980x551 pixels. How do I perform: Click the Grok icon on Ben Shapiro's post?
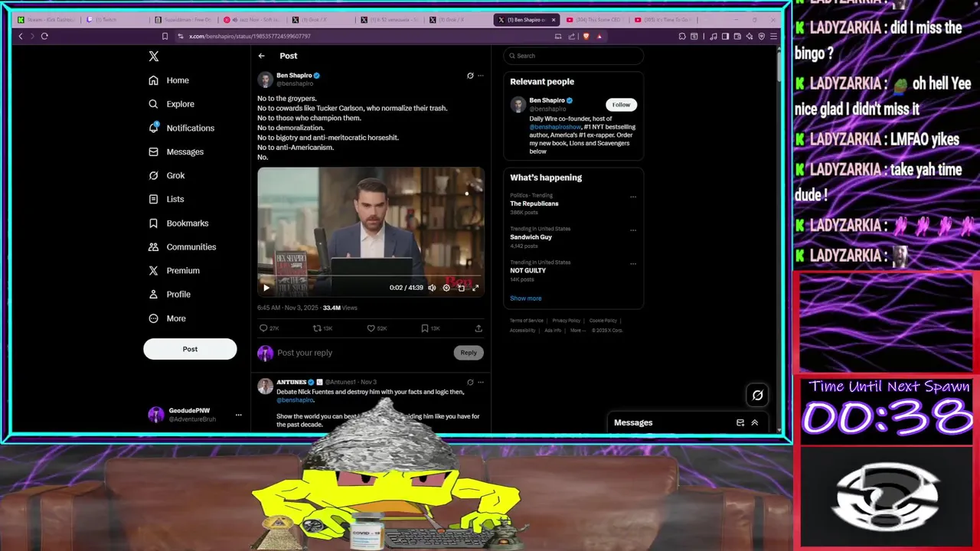click(470, 76)
